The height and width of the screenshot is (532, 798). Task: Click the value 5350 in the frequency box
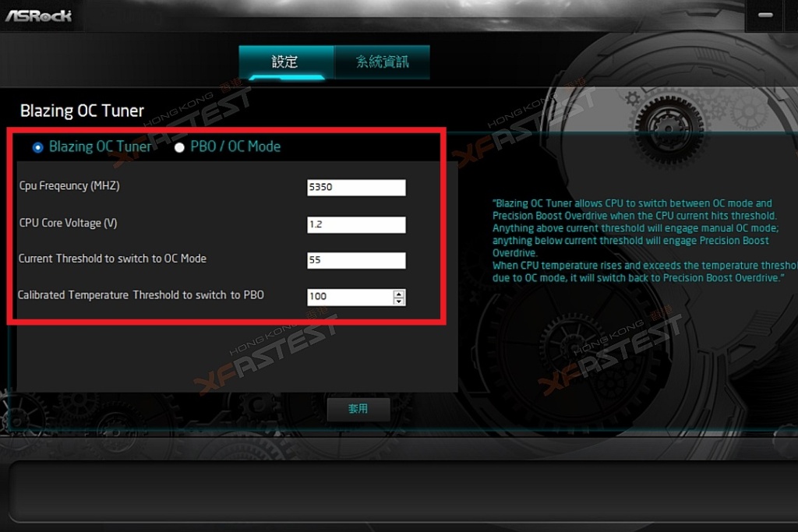coord(323,187)
